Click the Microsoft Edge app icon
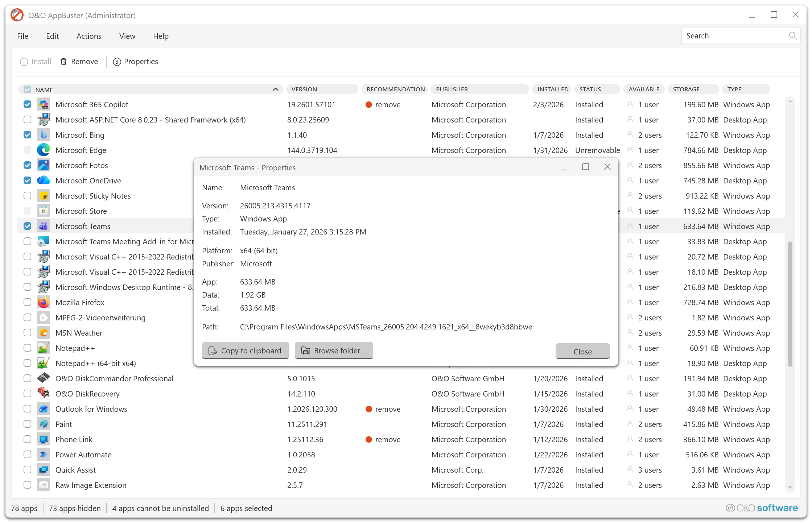Image resolution: width=812 pixels, height=523 pixels. [x=44, y=150]
